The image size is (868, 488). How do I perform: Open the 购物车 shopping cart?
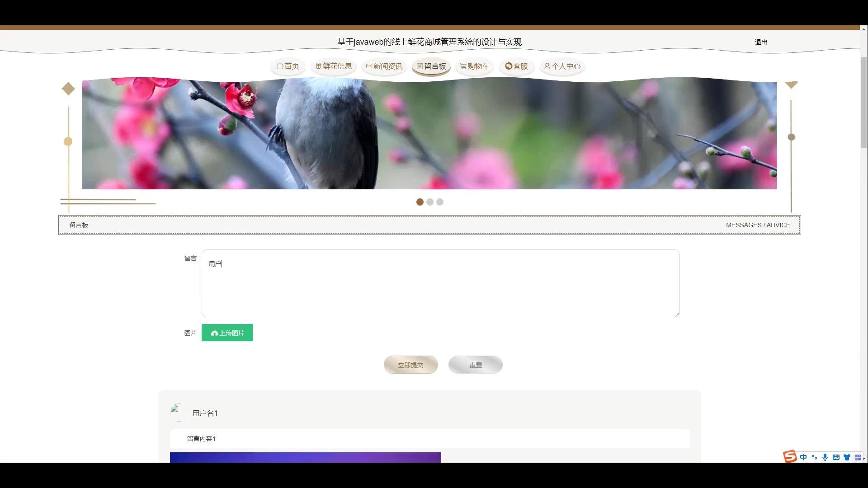475,66
